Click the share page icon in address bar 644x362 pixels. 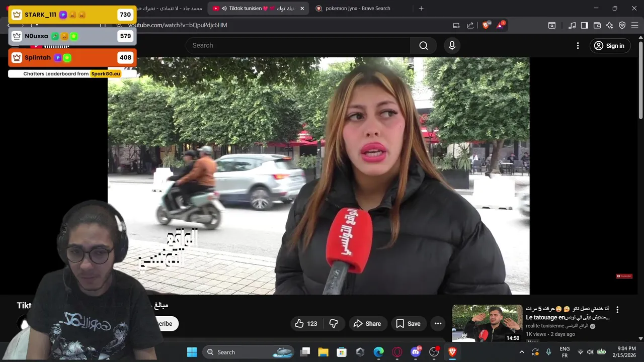coord(470,25)
